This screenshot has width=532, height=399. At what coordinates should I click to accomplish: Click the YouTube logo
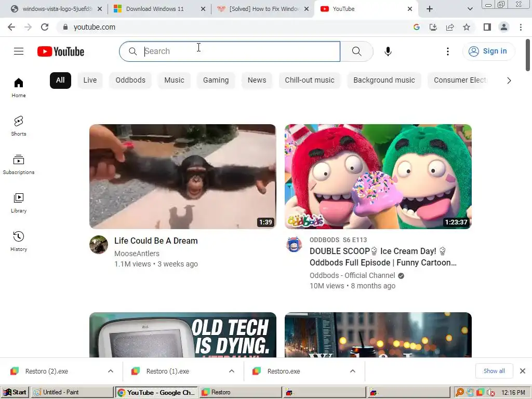click(61, 51)
